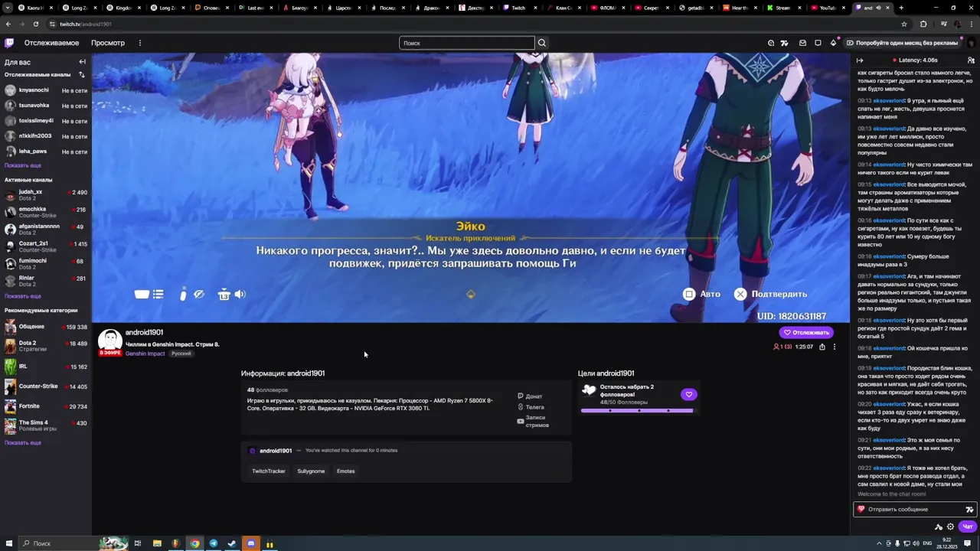Open Общение category
The height and width of the screenshot is (551, 980).
(46, 327)
